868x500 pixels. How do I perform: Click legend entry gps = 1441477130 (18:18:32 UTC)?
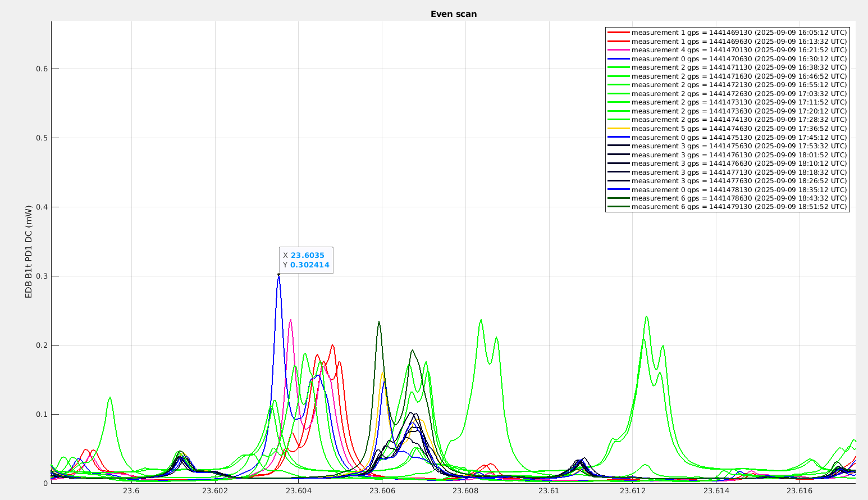click(x=727, y=172)
